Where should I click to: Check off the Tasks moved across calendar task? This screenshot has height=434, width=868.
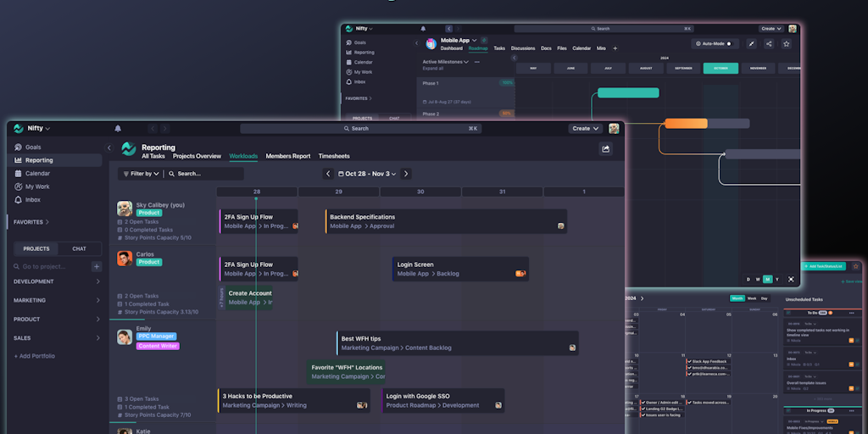click(x=690, y=403)
